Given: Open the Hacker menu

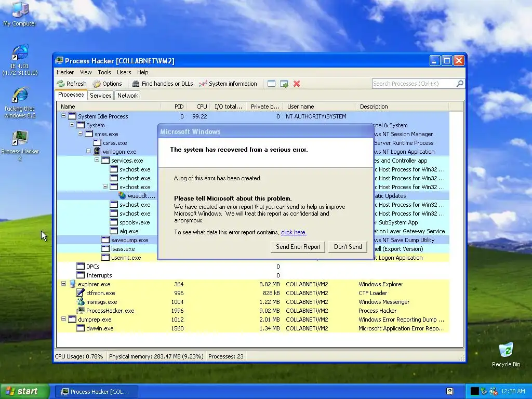Looking at the screenshot, I should coord(65,72).
